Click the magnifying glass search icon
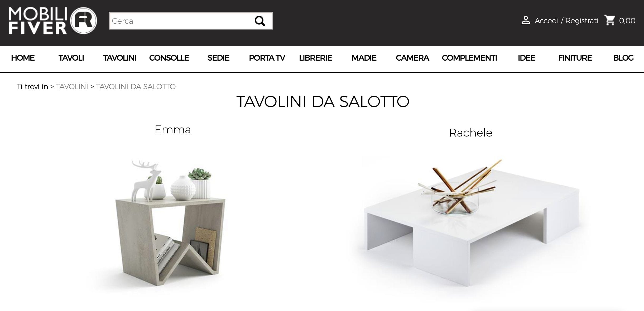Screen dimensions: 644x311 (x=260, y=21)
